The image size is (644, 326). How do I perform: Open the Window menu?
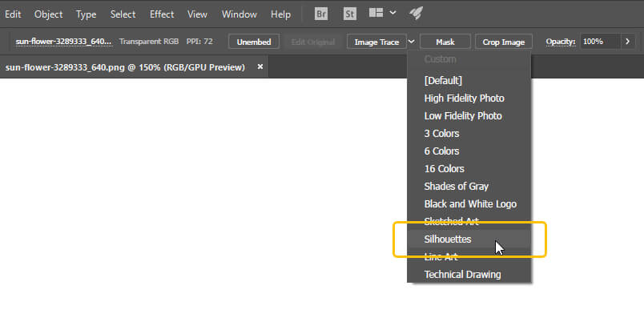coord(239,14)
